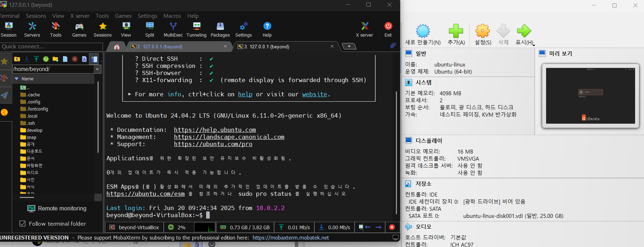Create a new file in SFTP browser

[65, 59]
